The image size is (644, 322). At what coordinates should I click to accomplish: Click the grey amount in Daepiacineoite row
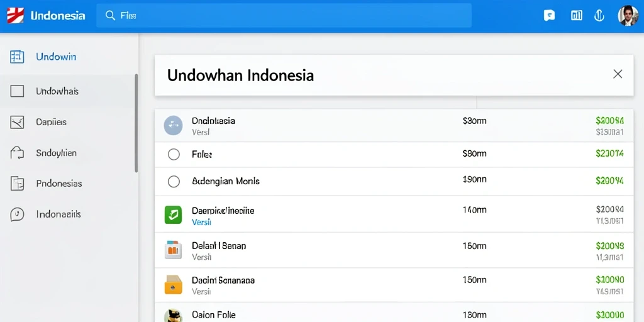click(610, 210)
